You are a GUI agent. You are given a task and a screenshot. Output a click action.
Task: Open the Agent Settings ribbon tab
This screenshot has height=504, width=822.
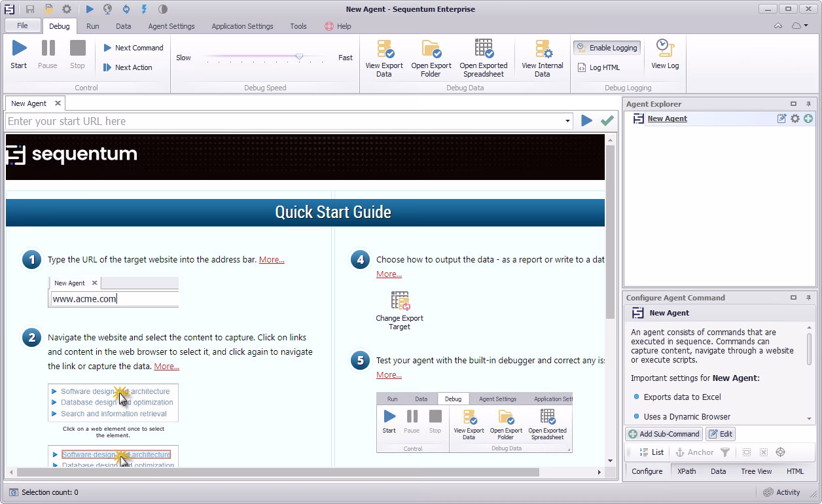coord(171,26)
